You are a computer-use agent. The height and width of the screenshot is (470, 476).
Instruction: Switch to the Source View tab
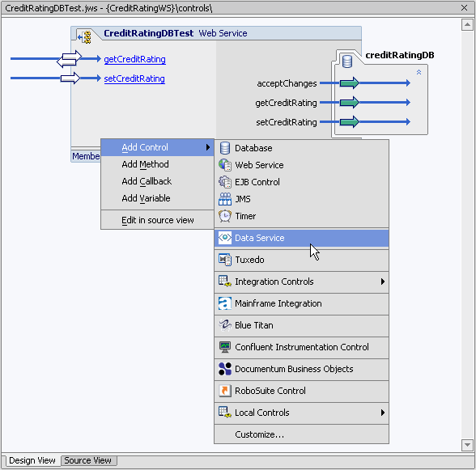(x=88, y=460)
